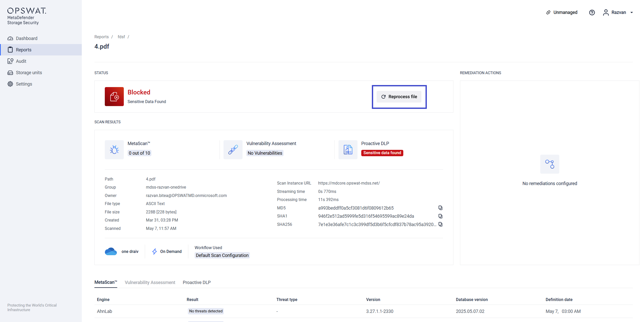Screen dimensions: 644x322
Task: Click the Vulnerability Assessment chain icon
Action: click(x=233, y=150)
